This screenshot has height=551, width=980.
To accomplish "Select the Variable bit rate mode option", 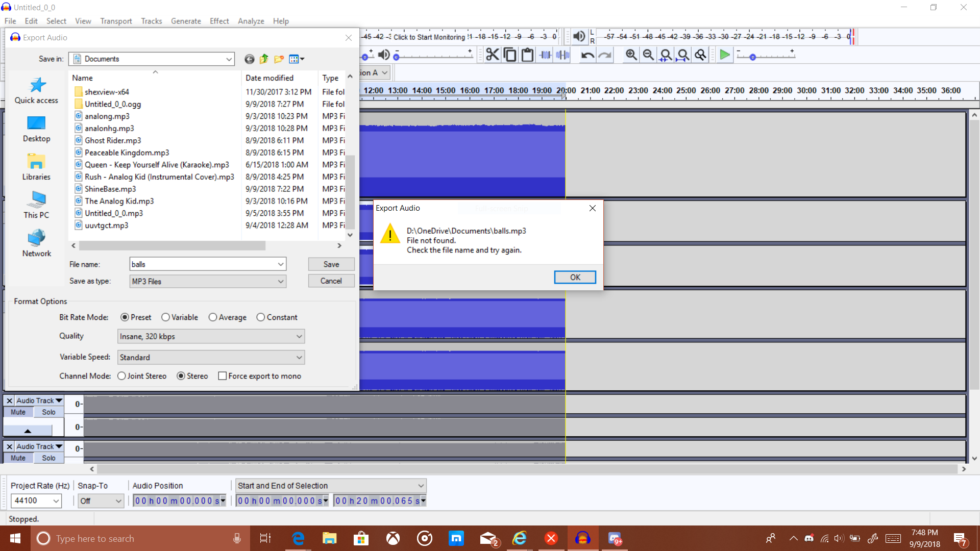I will coord(165,317).
